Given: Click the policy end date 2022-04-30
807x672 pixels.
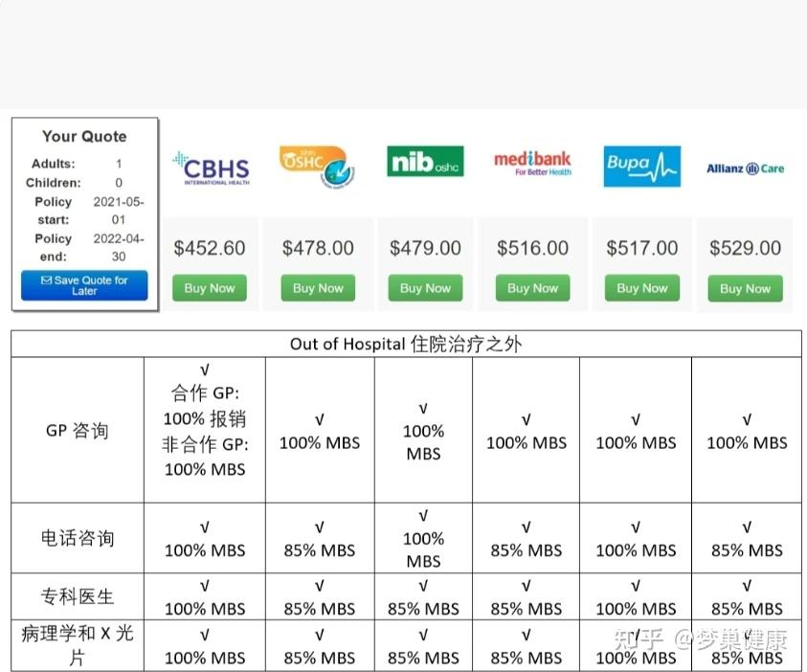Looking at the screenshot, I should [x=119, y=248].
